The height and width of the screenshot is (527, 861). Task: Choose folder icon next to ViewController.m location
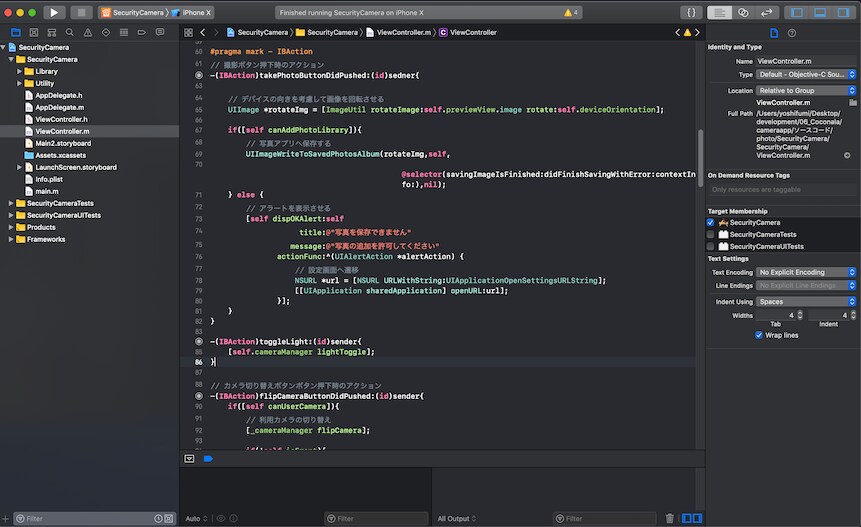[853, 103]
